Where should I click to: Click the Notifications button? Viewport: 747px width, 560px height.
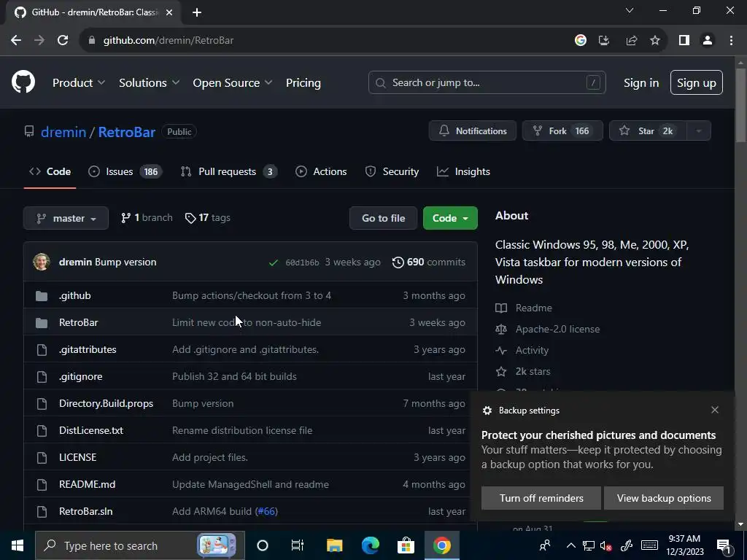click(473, 131)
